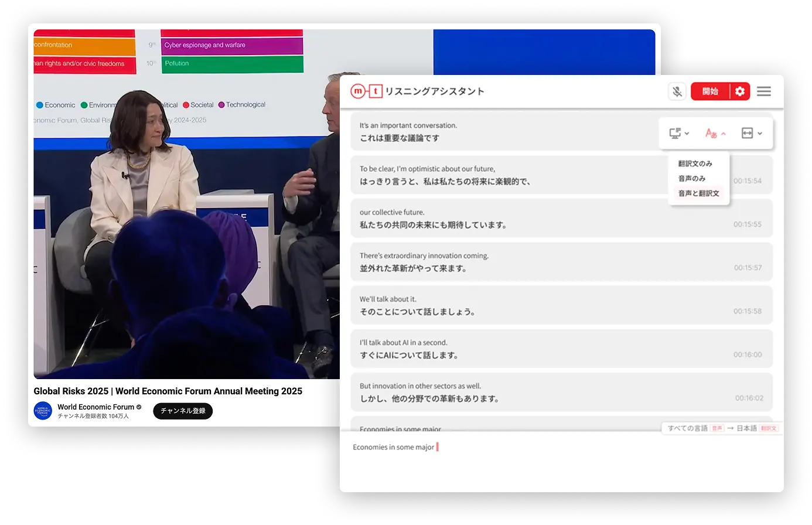The height and width of the screenshot is (525, 812).
Task: Click the verified badge beside channel name
Action: click(x=139, y=407)
